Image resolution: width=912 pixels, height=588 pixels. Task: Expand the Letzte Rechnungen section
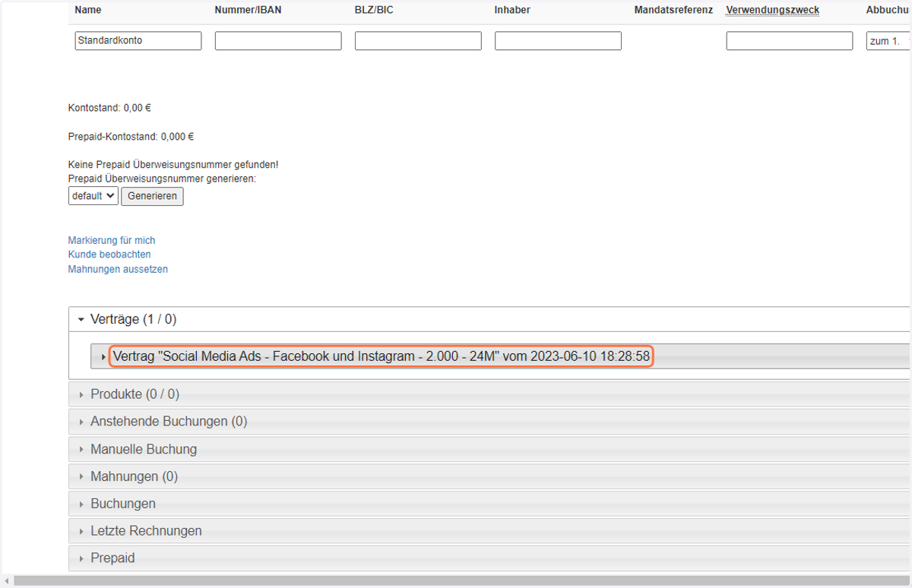click(x=490, y=531)
